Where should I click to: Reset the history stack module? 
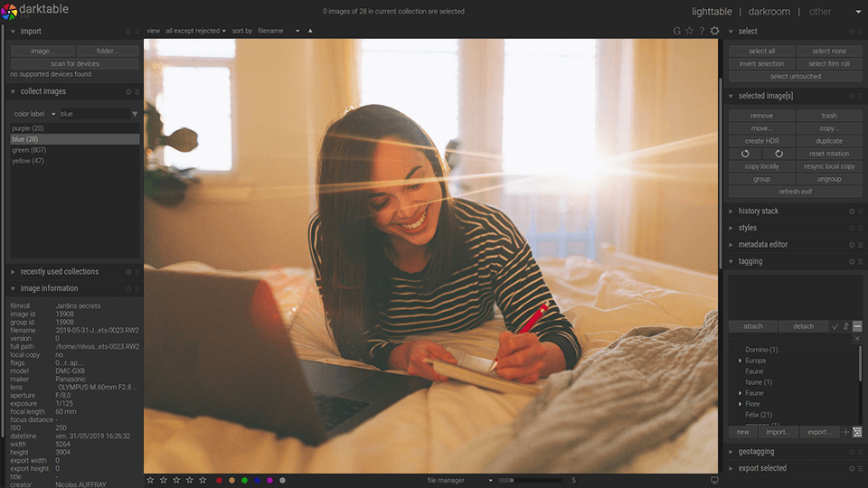pos(852,211)
